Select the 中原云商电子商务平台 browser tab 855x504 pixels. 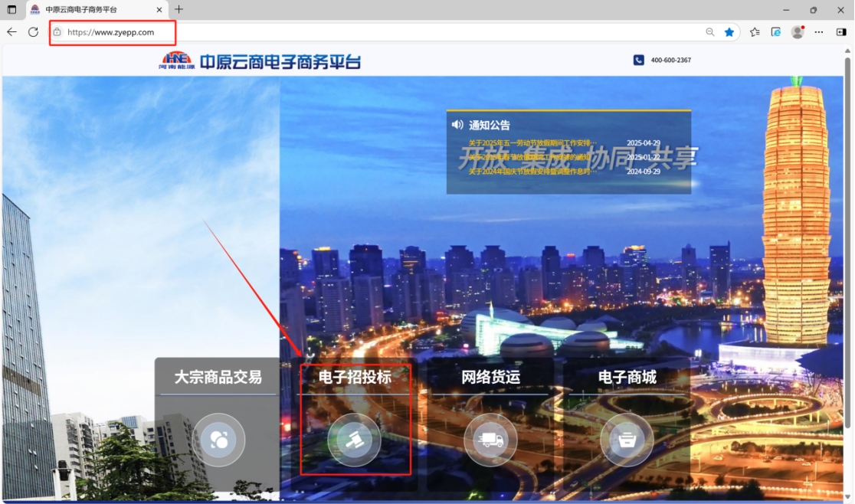[x=96, y=10]
